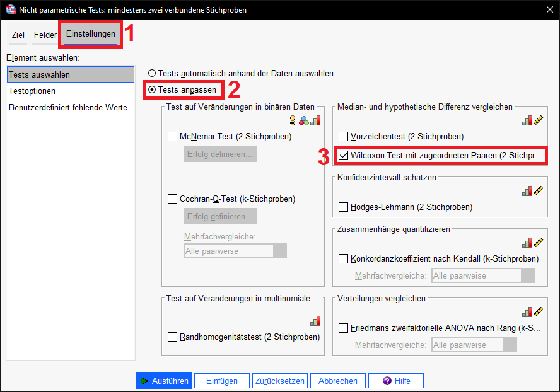Image resolution: width=560 pixels, height=392 pixels.
Task: Click the ordinal bar icon in Zusammenhänge quantifizieren group
Action: [x=527, y=243]
